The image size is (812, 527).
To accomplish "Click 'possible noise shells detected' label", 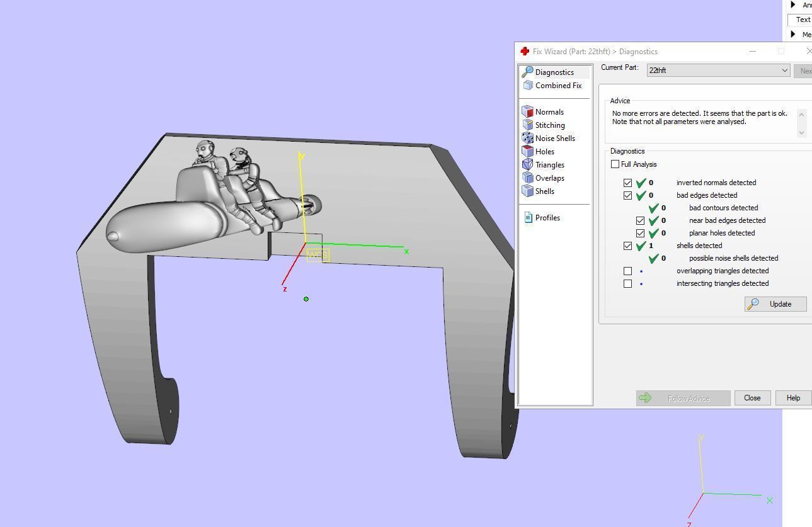I will coord(733,258).
